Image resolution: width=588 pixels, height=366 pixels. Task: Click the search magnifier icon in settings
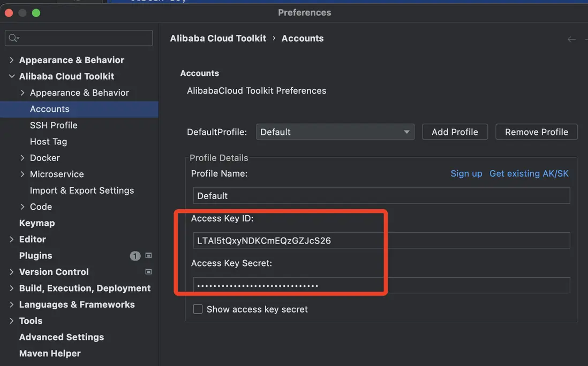[13, 38]
